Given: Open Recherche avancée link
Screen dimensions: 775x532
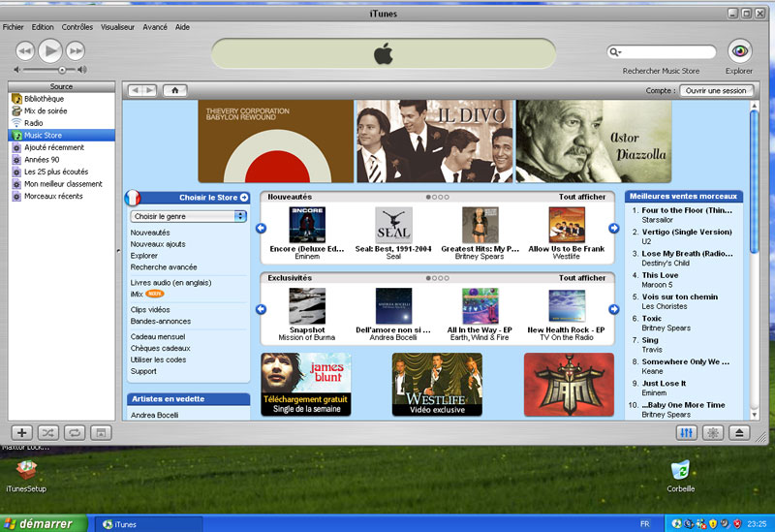Looking at the screenshot, I should [x=164, y=267].
